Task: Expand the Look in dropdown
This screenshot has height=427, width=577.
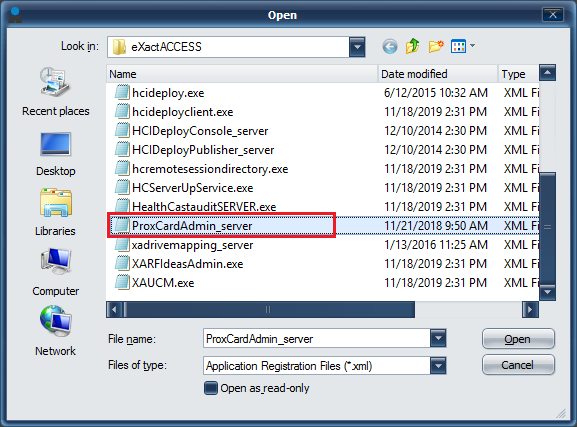Action: tap(357, 47)
